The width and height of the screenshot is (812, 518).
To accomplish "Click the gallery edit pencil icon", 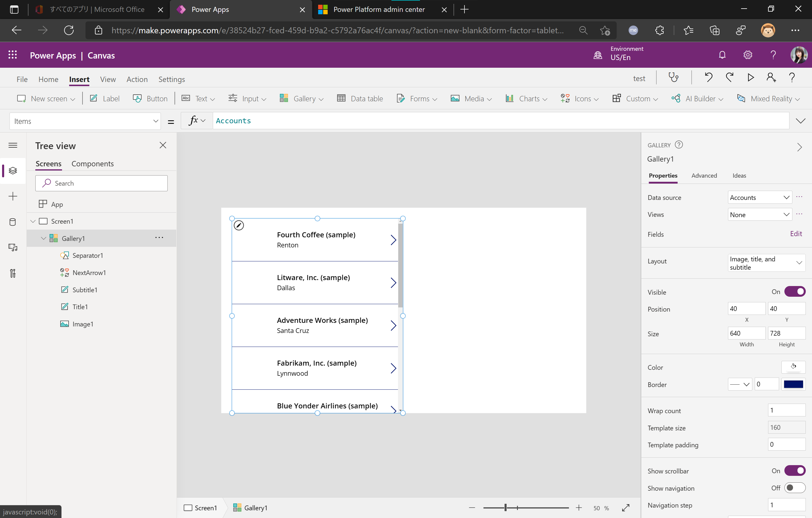I will click(239, 225).
